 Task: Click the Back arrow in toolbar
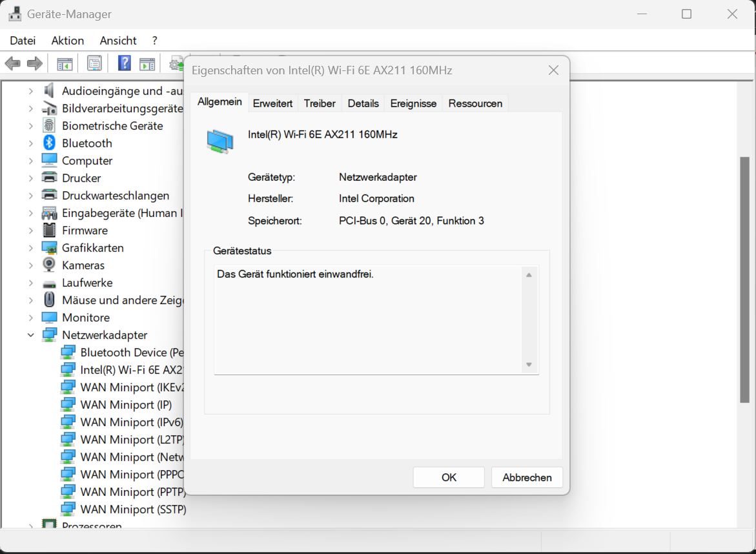pos(12,63)
